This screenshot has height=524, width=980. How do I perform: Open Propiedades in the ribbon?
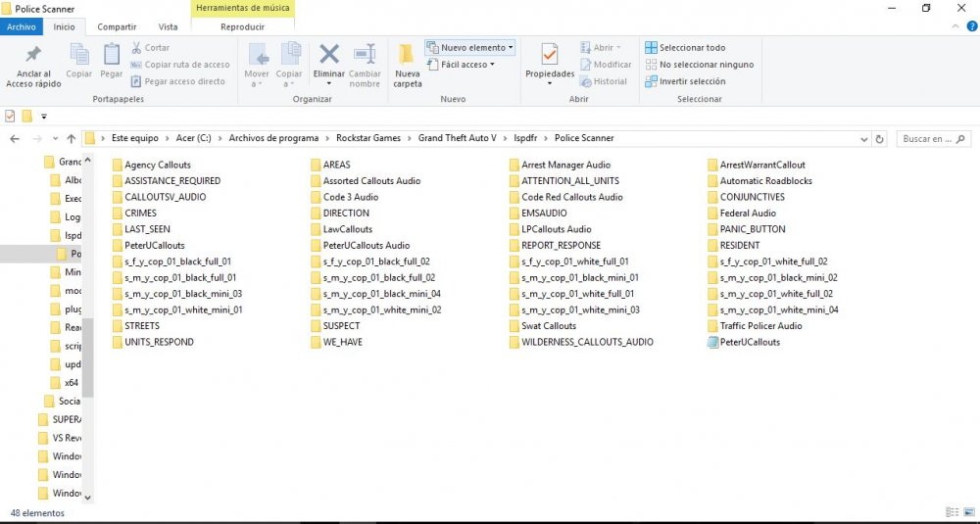click(550, 66)
